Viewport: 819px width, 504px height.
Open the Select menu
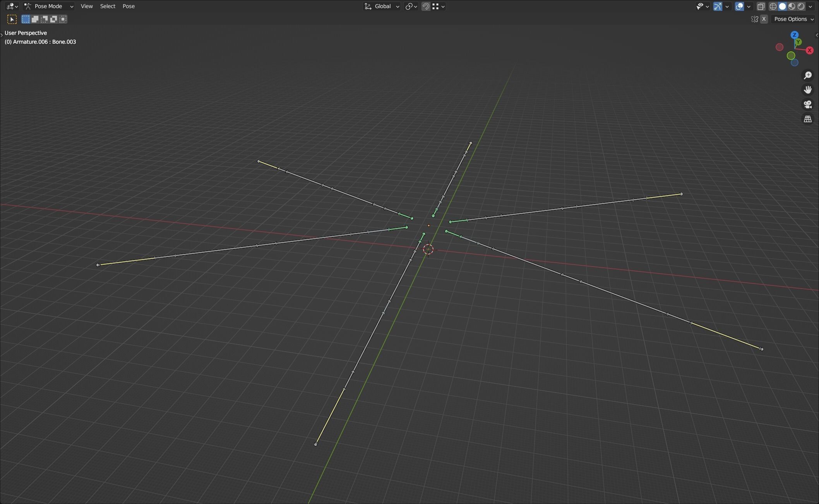[x=108, y=6]
